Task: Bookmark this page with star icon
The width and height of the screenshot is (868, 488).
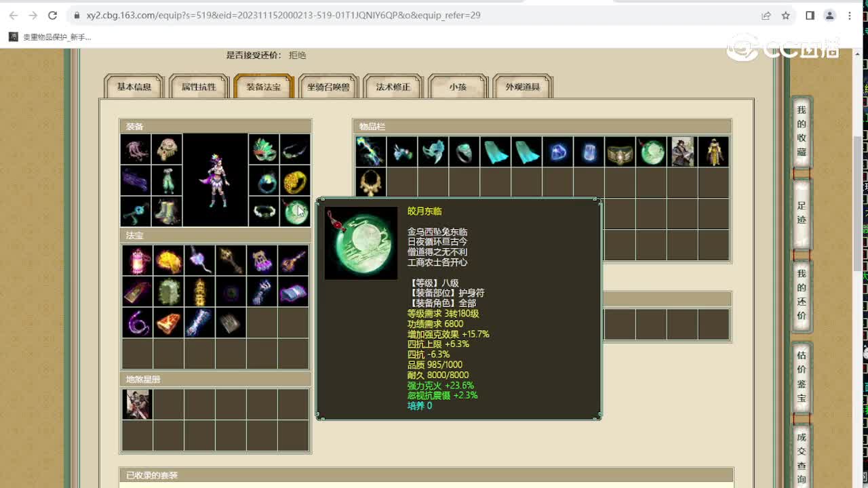Action: (x=785, y=15)
